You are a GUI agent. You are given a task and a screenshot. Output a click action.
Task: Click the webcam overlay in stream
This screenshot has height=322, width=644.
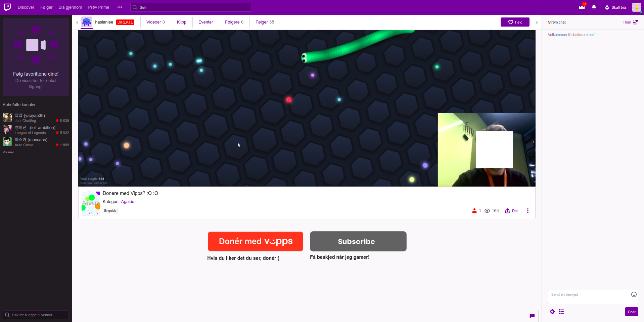[x=487, y=150]
